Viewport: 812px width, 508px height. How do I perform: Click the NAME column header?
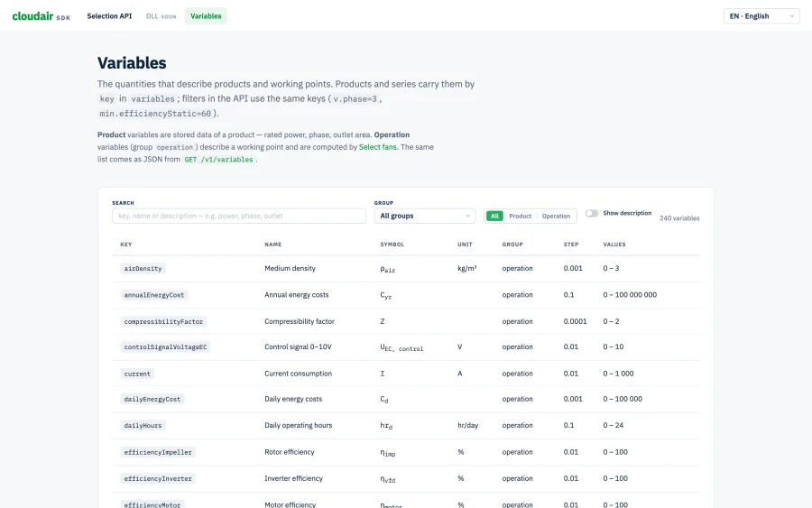(272, 245)
